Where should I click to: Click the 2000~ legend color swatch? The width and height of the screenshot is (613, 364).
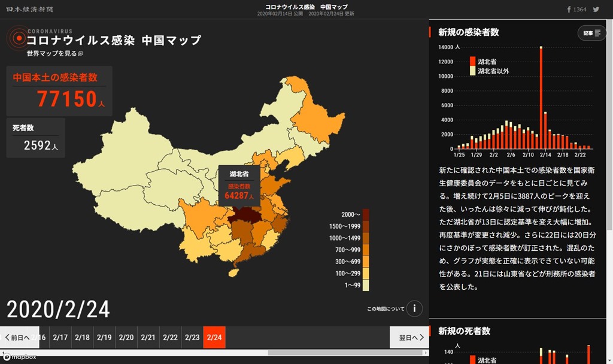pyautogui.click(x=366, y=215)
